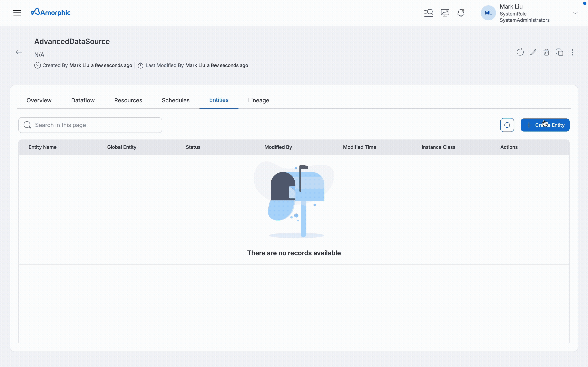Screen dimensions: 588x367
Task: Edit the datasource using the pencil icon
Action: tap(533, 52)
